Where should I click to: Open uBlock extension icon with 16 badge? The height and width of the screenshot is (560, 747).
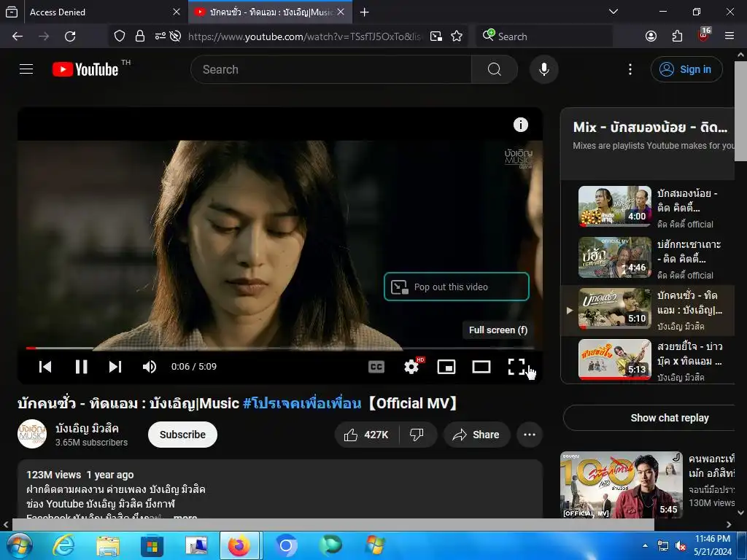pyautogui.click(x=704, y=35)
